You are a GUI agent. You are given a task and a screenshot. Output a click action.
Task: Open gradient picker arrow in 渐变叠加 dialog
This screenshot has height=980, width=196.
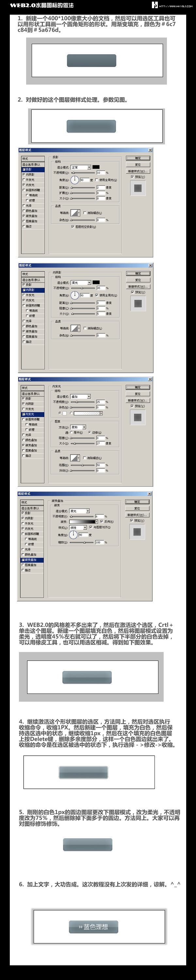[96, 522]
